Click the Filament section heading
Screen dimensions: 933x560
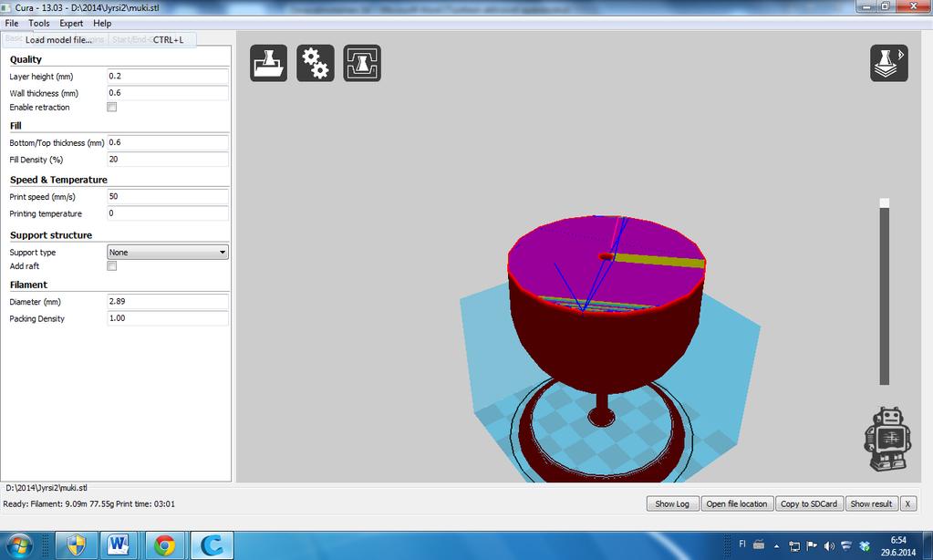pyautogui.click(x=28, y=285)
